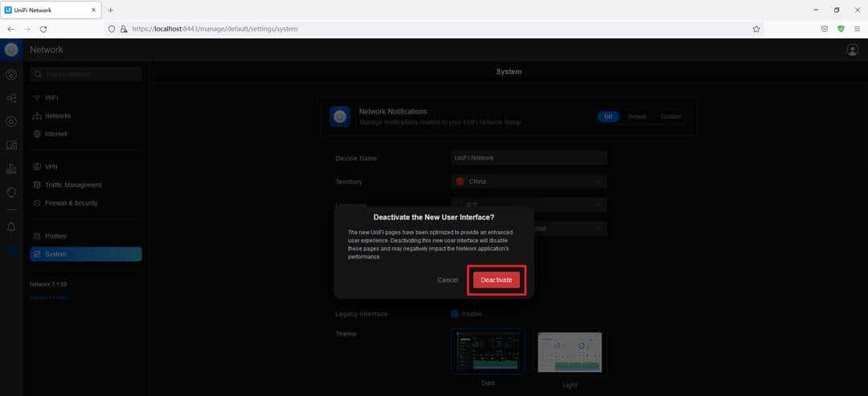868x396 pixels.
Task: Open the browser hamburger application menu
Action: point(857,29)
